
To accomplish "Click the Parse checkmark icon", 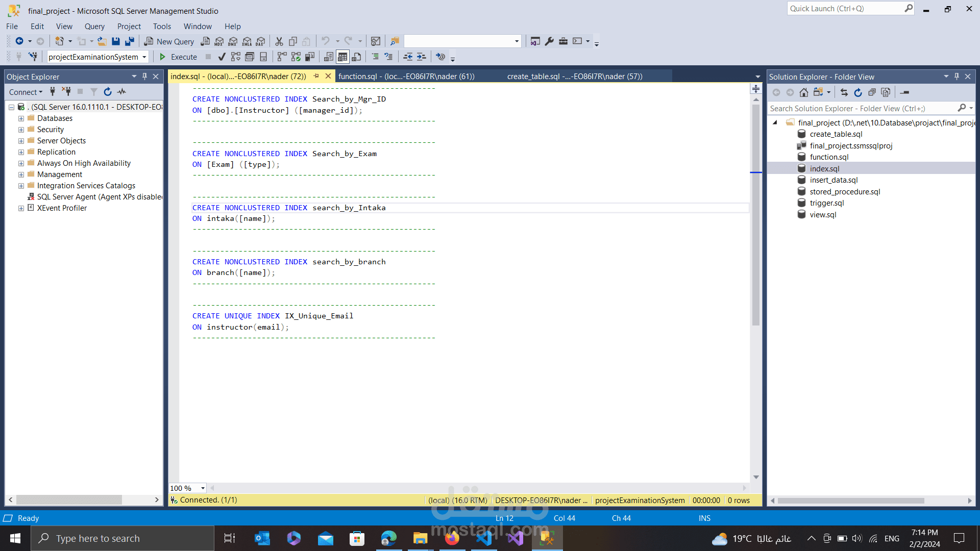I will (x=222, y=57).
